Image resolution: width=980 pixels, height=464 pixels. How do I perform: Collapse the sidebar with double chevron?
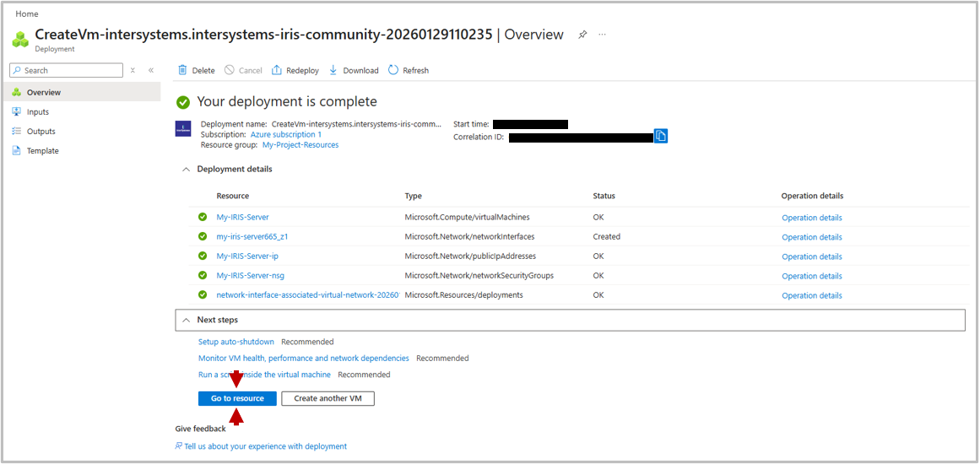[151, 71]
